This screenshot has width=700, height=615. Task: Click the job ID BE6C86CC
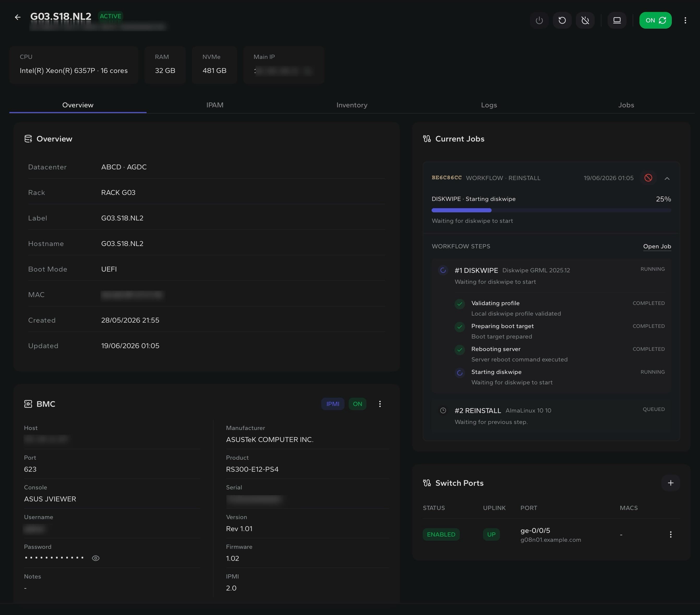point(446,178)
